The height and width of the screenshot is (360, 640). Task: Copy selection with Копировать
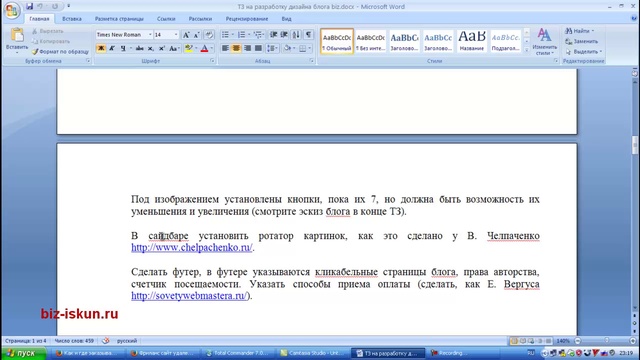click(x=51, y=41)
